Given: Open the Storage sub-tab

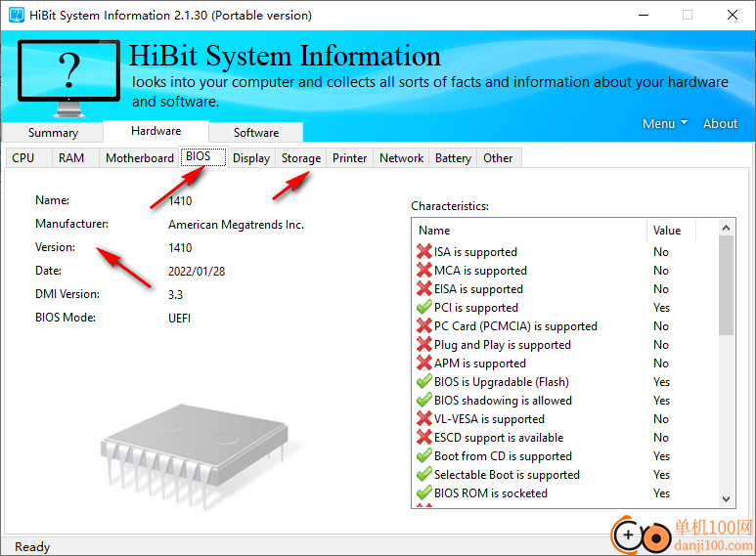Looking at the screenshot, I should tap(301, 158).
